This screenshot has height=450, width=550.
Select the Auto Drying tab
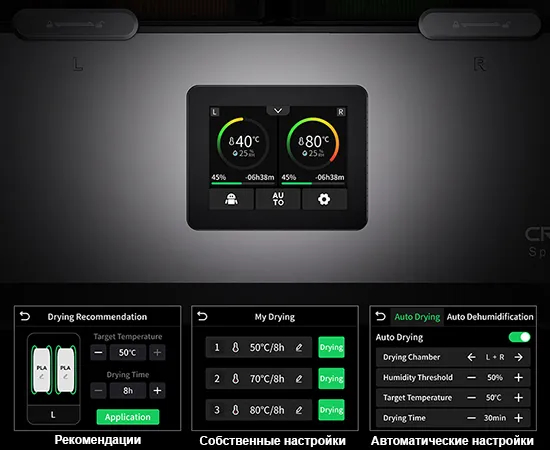pos(417,317)
